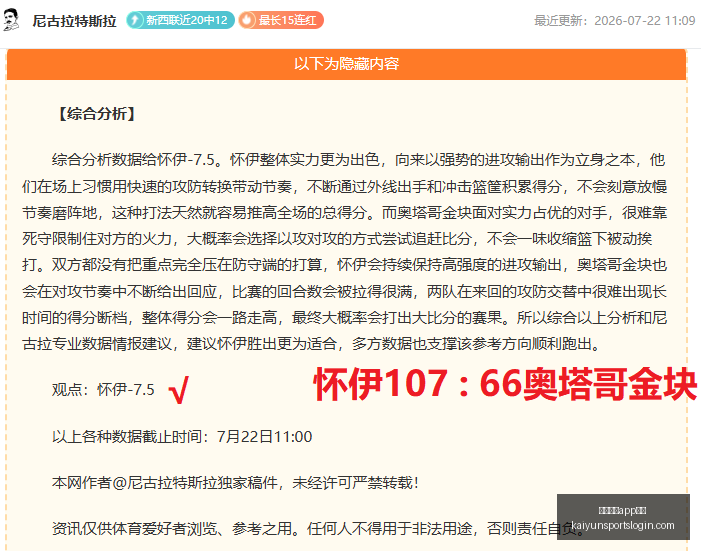Click the 怀伊107：66奥塔哥金块 score text

[x=505, y=384]
